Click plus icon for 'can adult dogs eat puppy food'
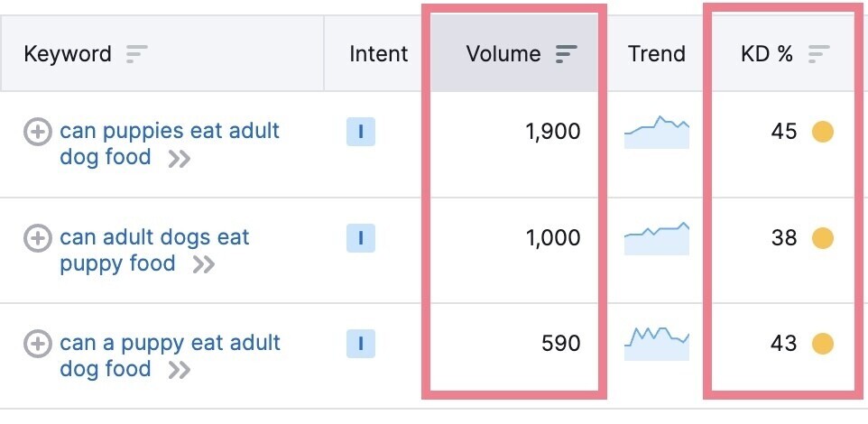Screen dimensions: 868x424 coord(37,238)
